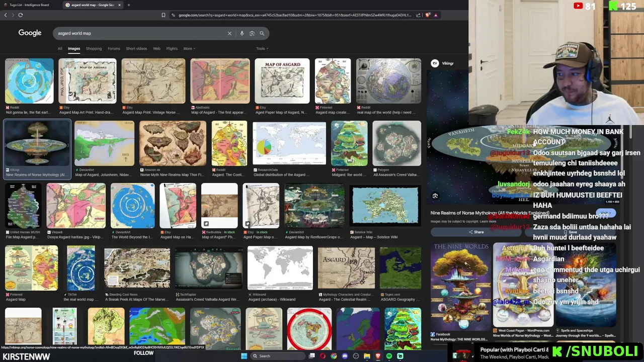Viewport: 644px width, 362px height.
Task: Open DeviantArt Map of Asgard, Jotunheim thumbnail
Action: 104,143
